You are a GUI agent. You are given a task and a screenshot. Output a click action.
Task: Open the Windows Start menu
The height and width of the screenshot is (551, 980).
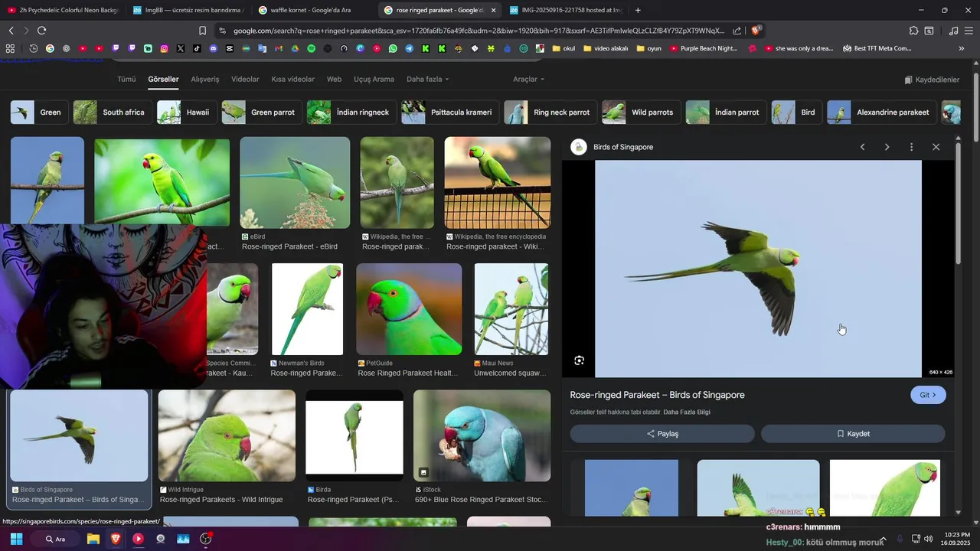point(16,539)
